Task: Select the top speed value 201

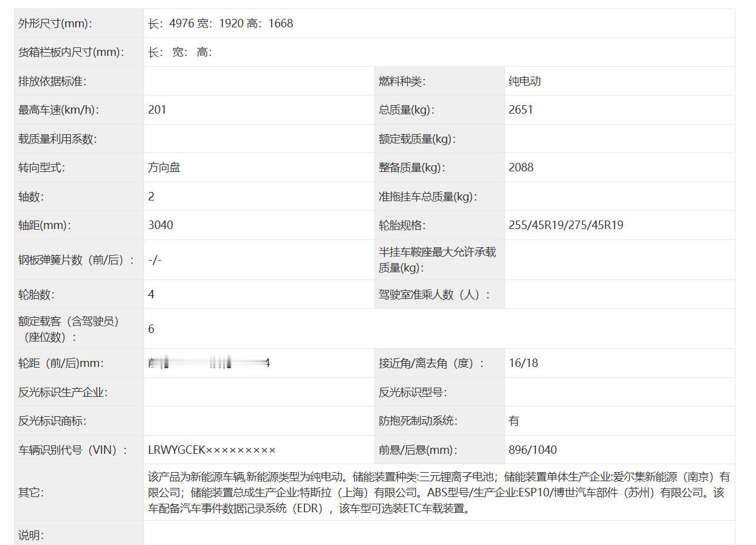Action: point(157,110)
